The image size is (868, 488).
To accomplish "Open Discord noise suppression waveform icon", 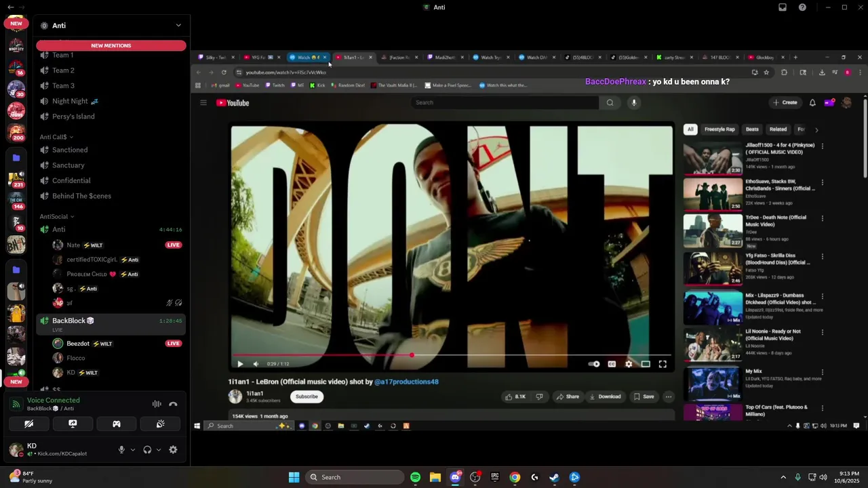I will coord(157,404).
